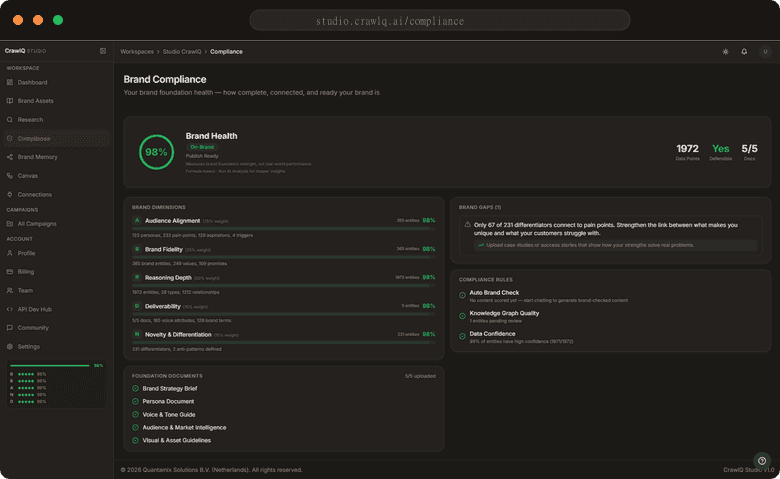Click the Audience Alignment 'A' badge icon
The width and height of the screenshot is (780, 479).
(x=137, y=220)
